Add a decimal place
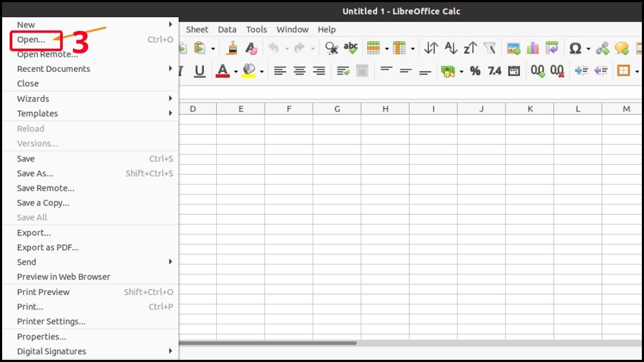 tap(538, 70)
